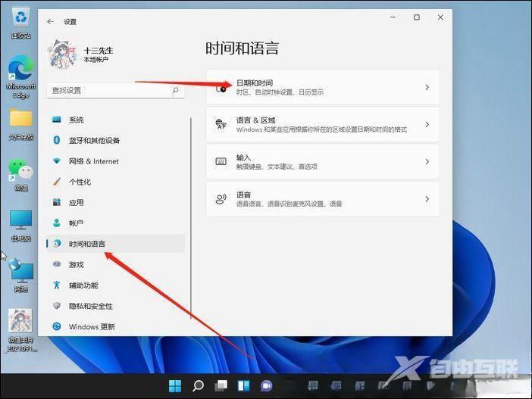Click the 系统 monitor icon

coord(57,120)
